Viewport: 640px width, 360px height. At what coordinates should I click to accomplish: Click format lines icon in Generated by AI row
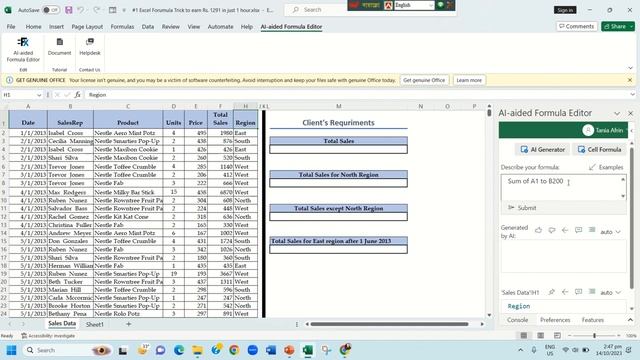[592, 230]
